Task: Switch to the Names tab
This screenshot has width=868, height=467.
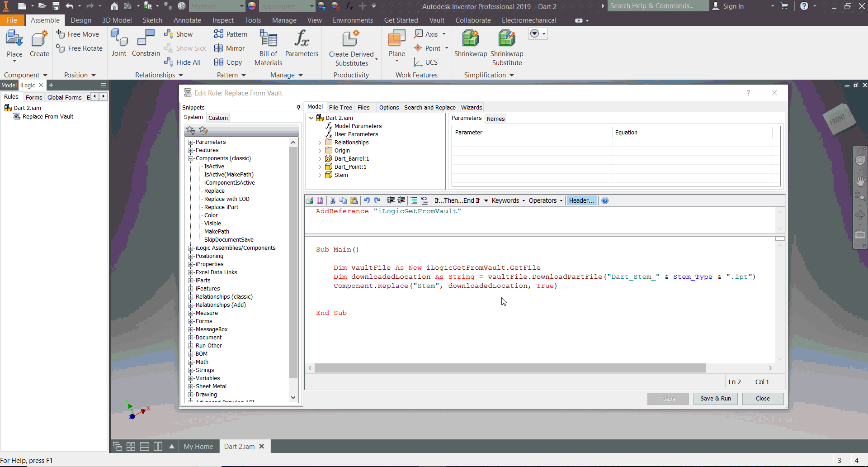Action: coord(495,119)
